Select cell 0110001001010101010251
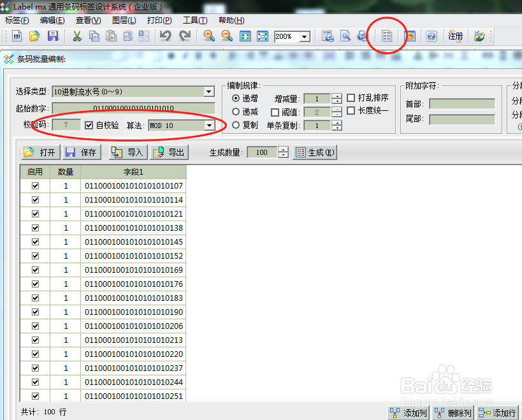Viewport: 522px width, 420px height. click(133, 396)
